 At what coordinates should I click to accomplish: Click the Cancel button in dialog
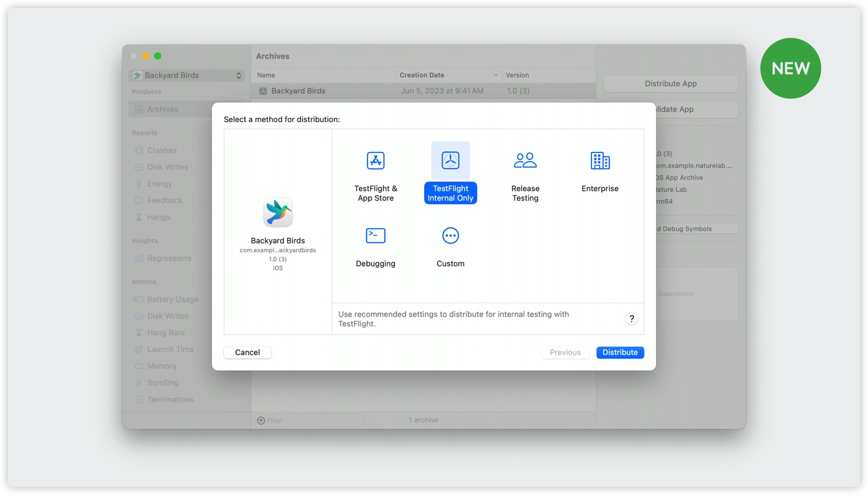[248, 352]
